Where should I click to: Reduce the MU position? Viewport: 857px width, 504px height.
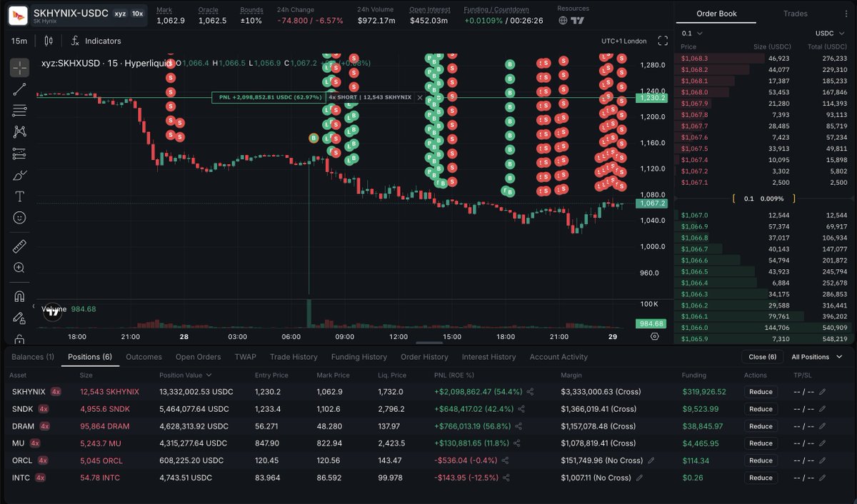[761, 443]
